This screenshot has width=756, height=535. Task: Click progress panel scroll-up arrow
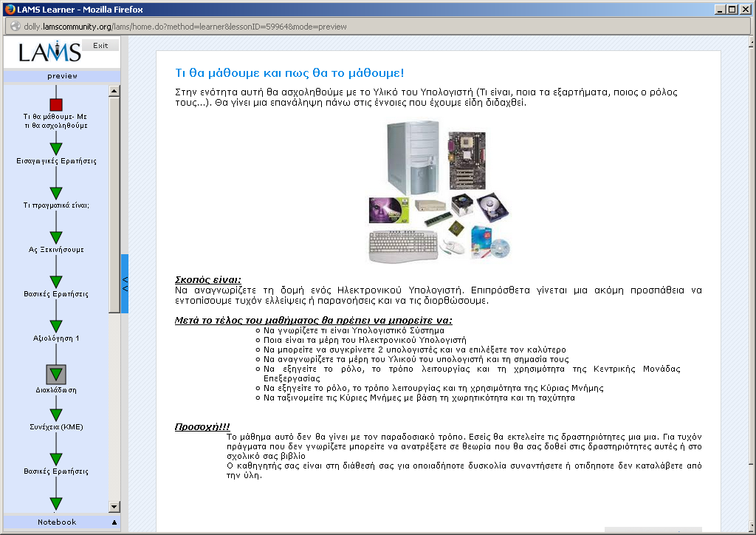pyautogui.click(x=114, y=91)
